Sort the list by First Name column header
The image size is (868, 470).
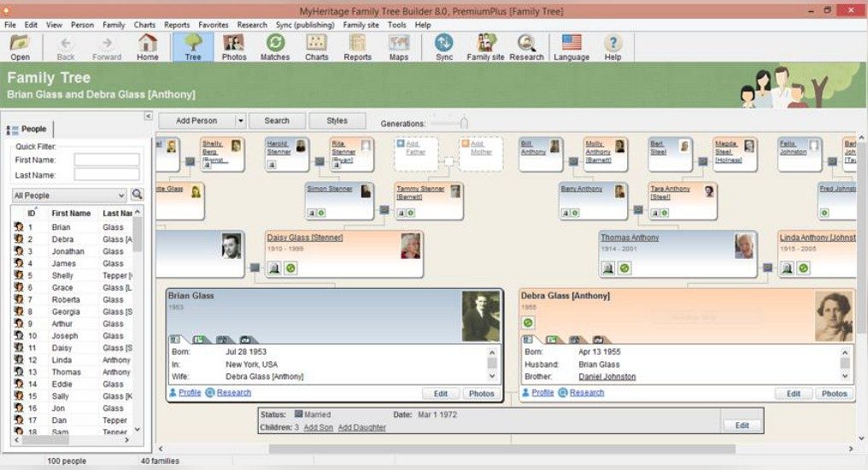[71, 213]
